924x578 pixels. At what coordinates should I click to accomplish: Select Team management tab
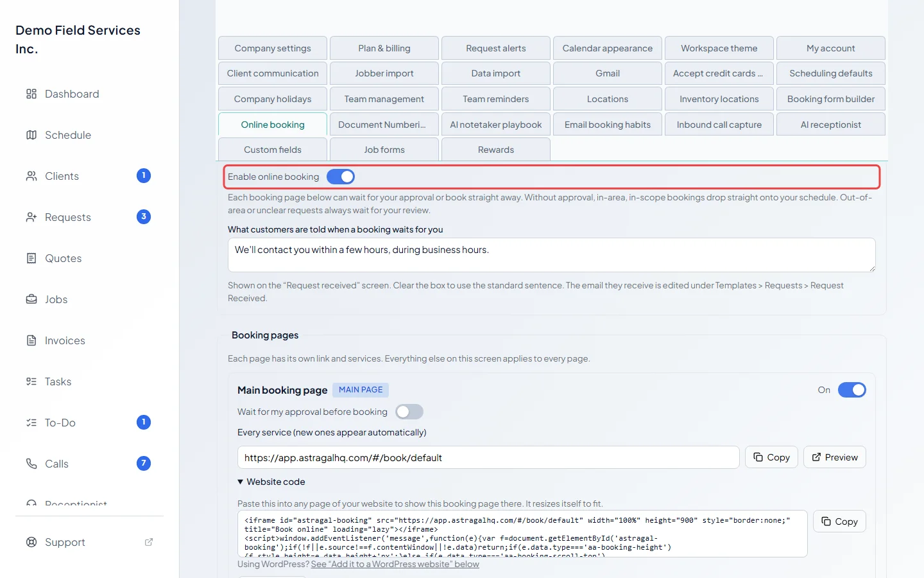(384, 99)
